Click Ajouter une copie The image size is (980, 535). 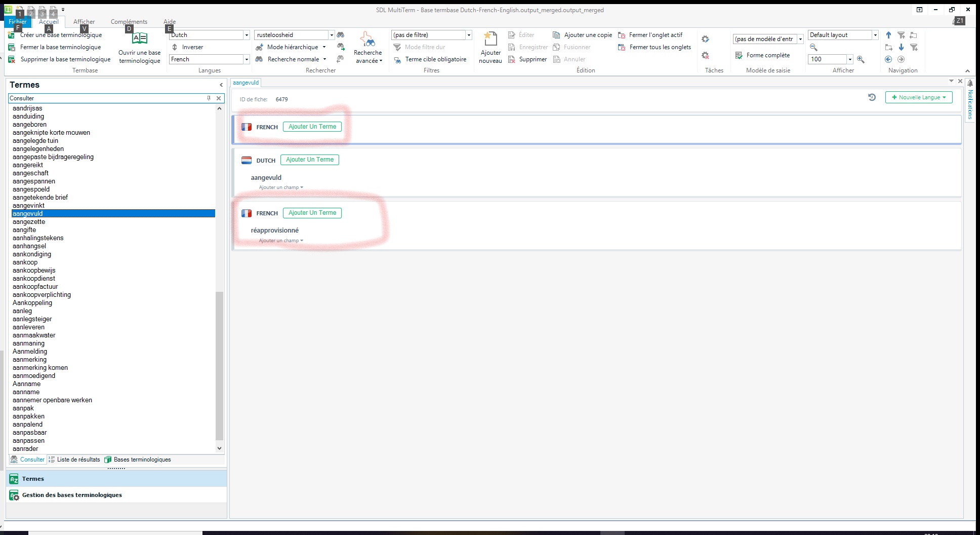[582, 35]
